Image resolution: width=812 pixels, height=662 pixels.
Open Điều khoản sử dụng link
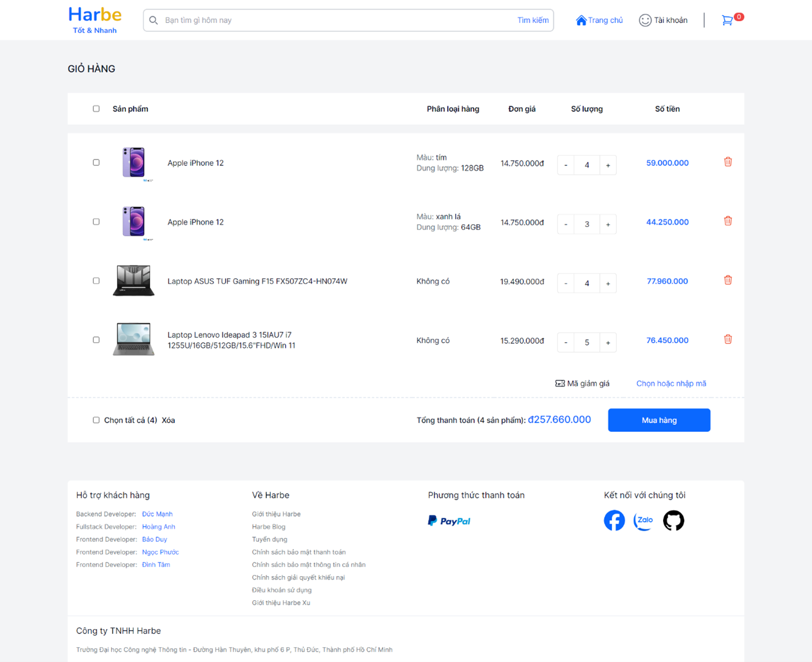(x=281, y=590)
